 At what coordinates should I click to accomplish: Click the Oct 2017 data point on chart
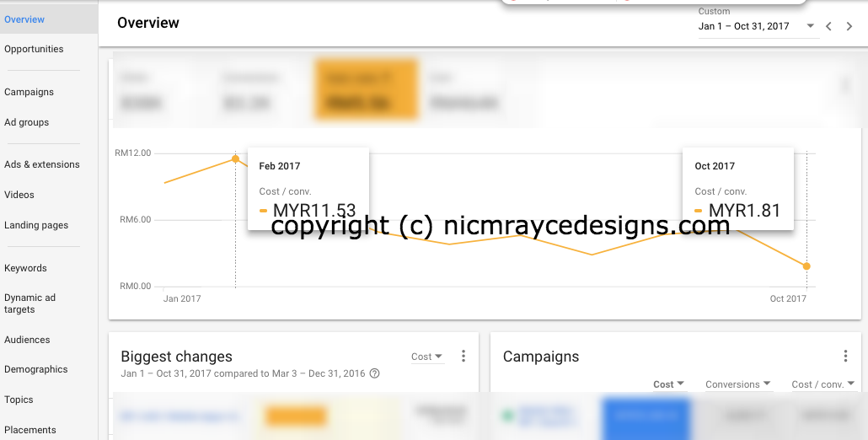click(806, 266)
